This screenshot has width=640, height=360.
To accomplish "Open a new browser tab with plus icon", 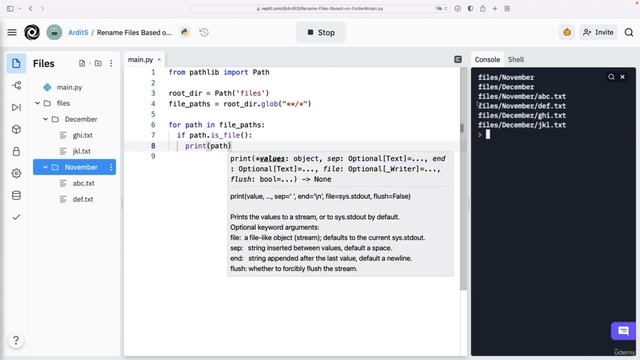I will (495, 8).
